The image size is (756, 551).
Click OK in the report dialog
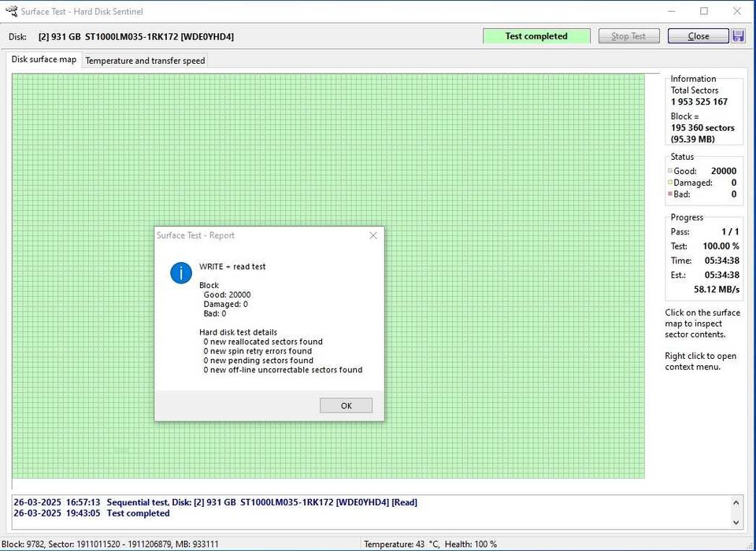[x=346, y=405]
